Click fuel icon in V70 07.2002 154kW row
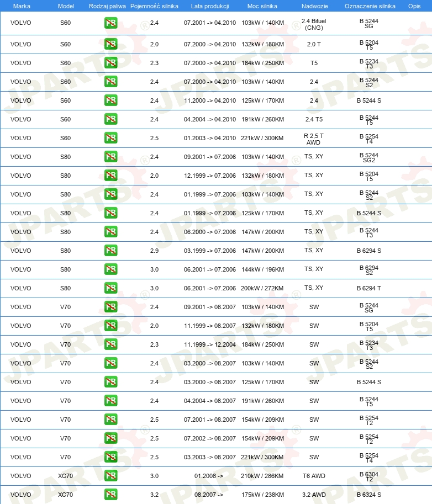This screenshot has width=432, height=504. (110, 438)
